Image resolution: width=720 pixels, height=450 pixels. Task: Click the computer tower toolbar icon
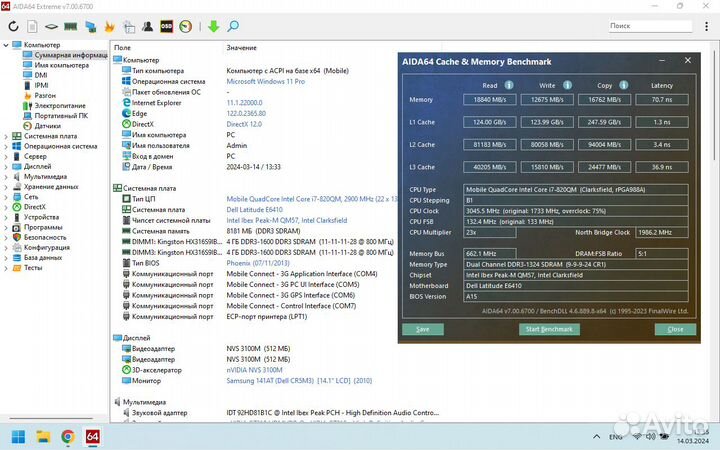coord(129,27)
